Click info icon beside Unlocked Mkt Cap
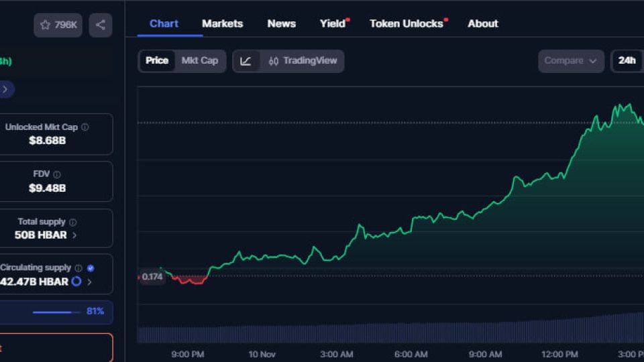This screenshot has width=644, height=362. pos(85,127)
